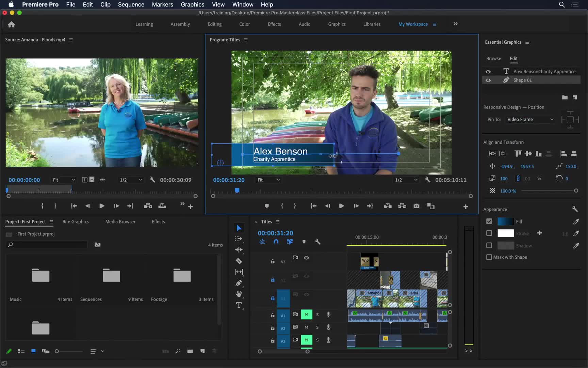The width and height of the screenshot is (588, 368).
Task: Toggle Linked Selection in timeline
Action: 290,242
